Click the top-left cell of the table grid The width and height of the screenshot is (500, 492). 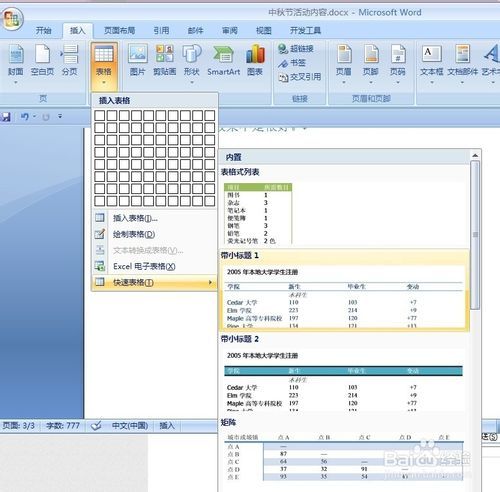pyautogui.click(x=99, y=116)
